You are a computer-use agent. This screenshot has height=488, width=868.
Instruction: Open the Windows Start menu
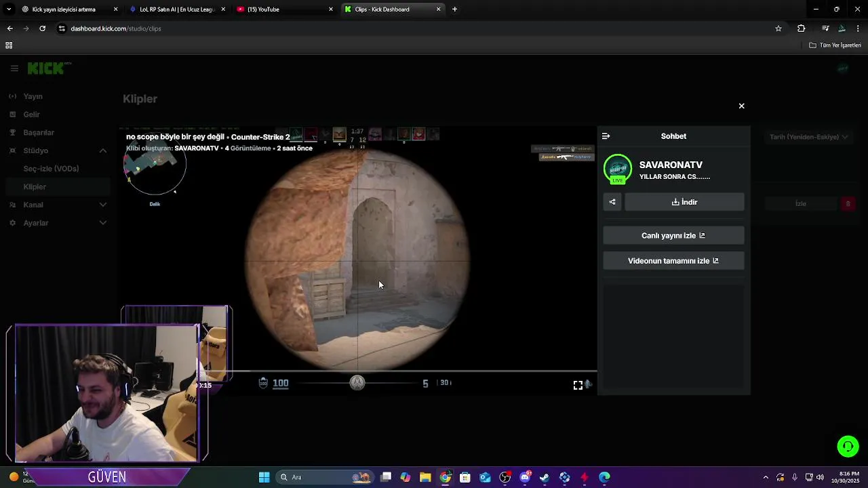click(x=264, y=477)
